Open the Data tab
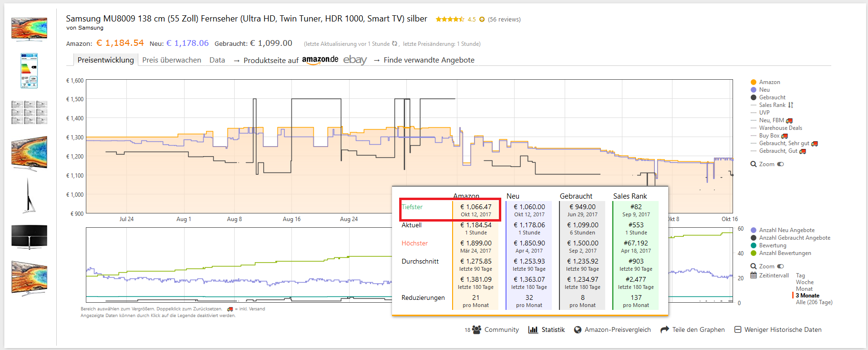The image size is (868, 350). point(217,60)
